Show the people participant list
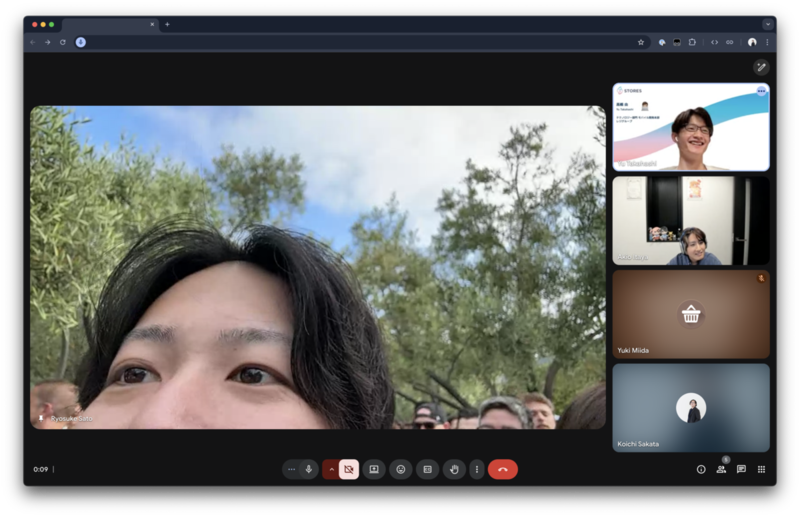 pos(721,470)
